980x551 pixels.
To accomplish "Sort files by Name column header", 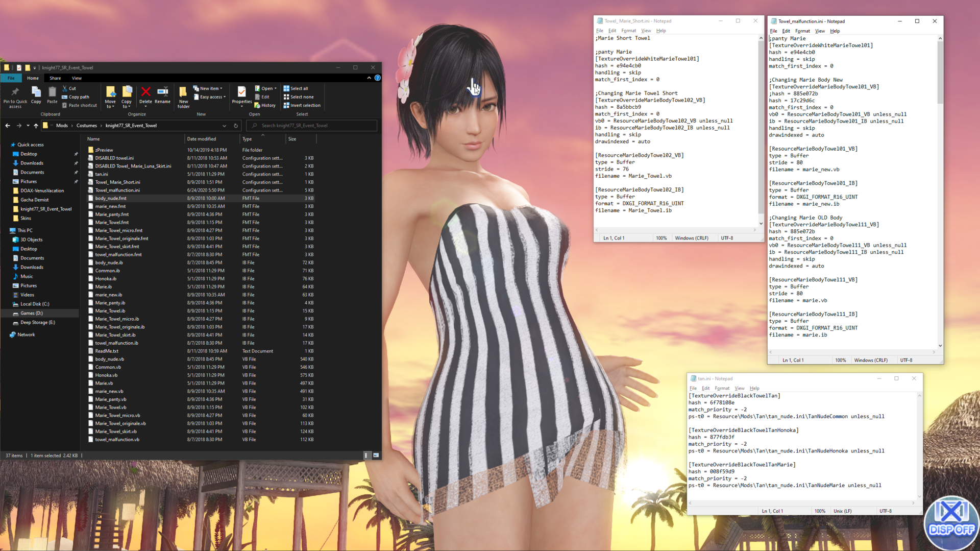I will (134, 139).
